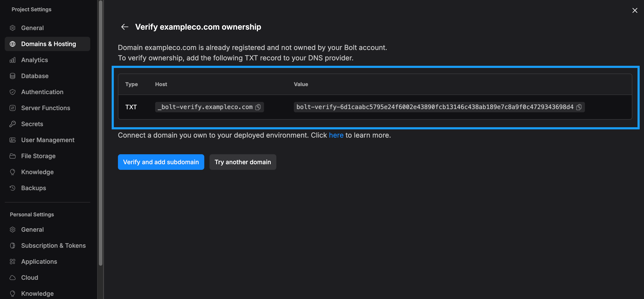Image resolution: width=644 pixels, height=299 pixels.
Task: Open personal Applications settings
Action: click(x=39, y=262)
